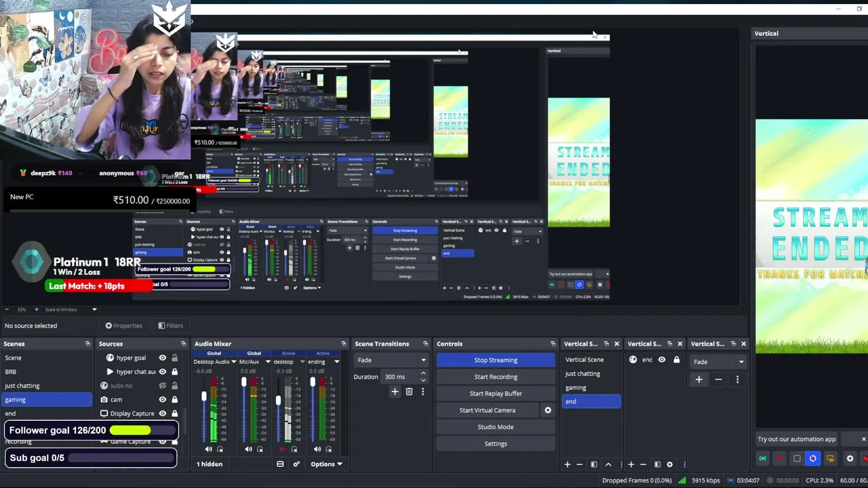
Task: Start Virtual Camera
Action: (488, 410)
